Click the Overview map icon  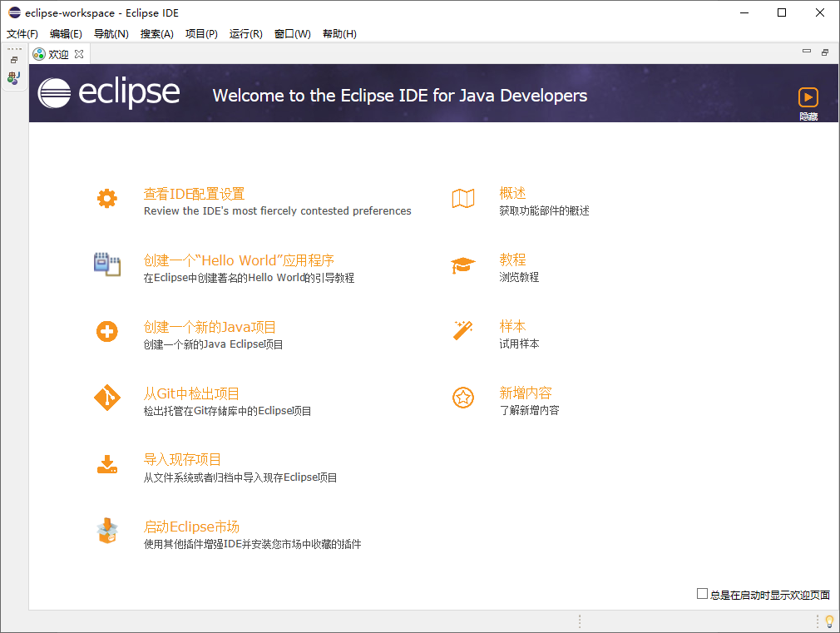[x=463, y=198]
